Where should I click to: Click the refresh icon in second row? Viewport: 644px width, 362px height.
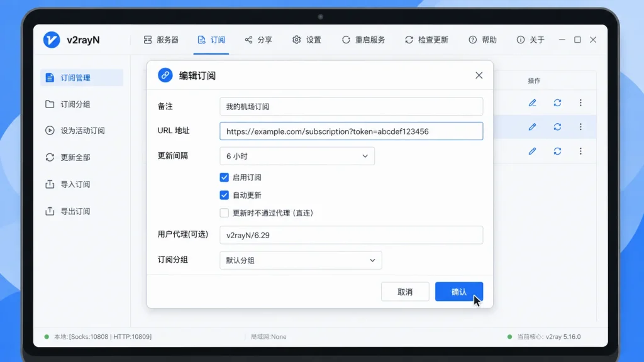(x=557, y=127)
